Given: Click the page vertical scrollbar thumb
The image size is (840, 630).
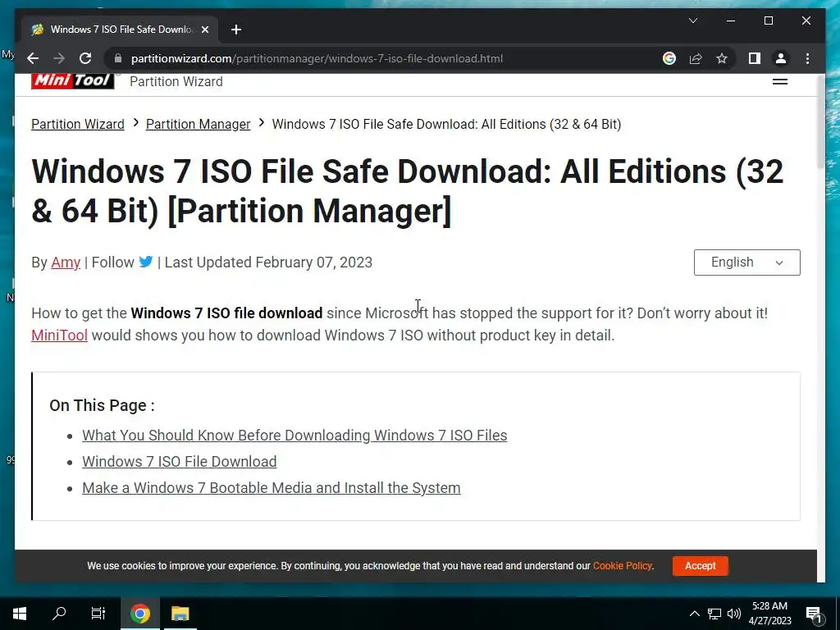Looking at the screenshot, I should (x=820, y=123).
